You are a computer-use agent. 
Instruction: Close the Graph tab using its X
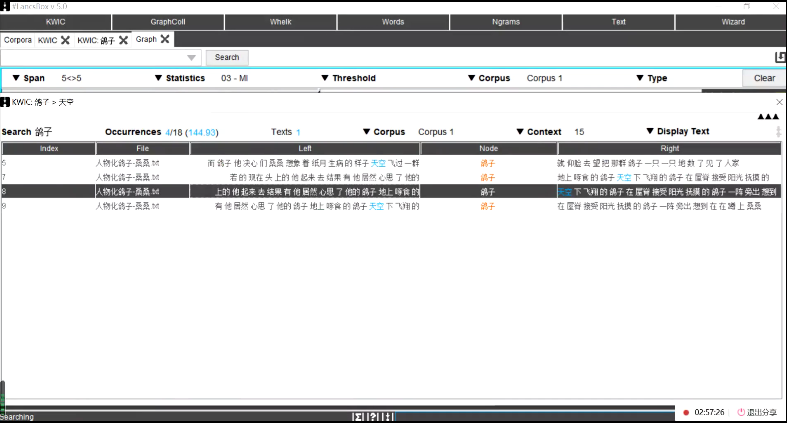(x=167, y=39)
